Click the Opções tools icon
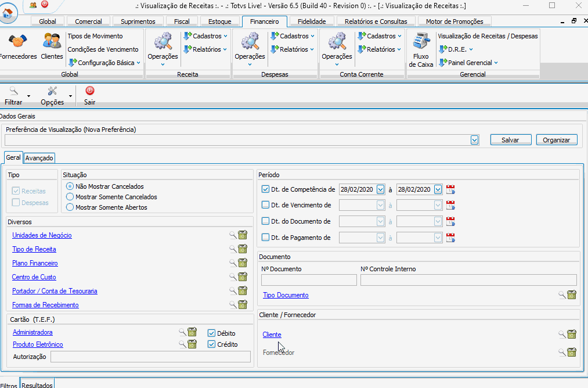 coord(52,91)
